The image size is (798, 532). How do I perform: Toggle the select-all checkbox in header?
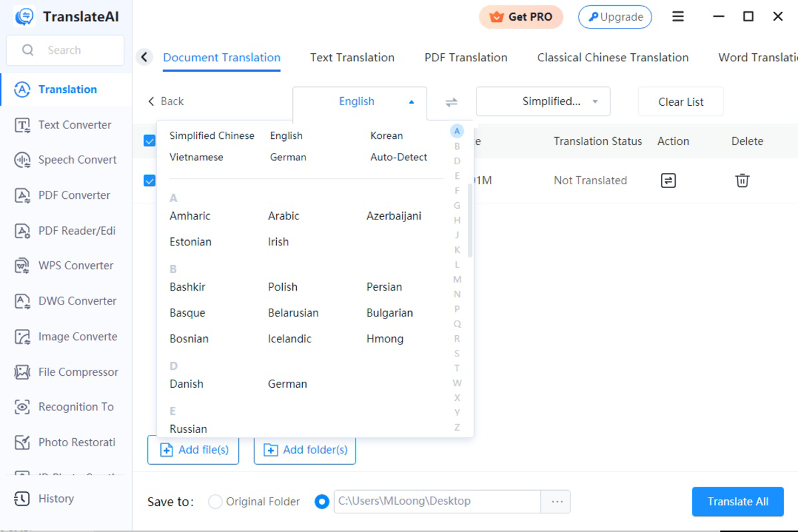tap(149, 141)
